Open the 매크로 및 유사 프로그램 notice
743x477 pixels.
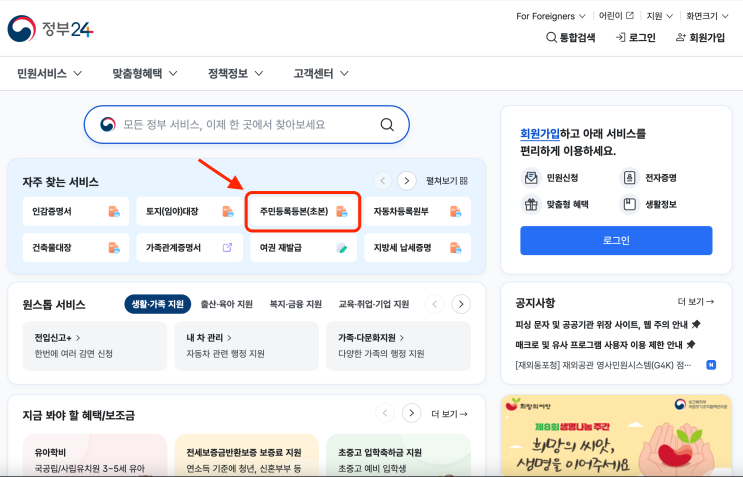coord(599,345)
